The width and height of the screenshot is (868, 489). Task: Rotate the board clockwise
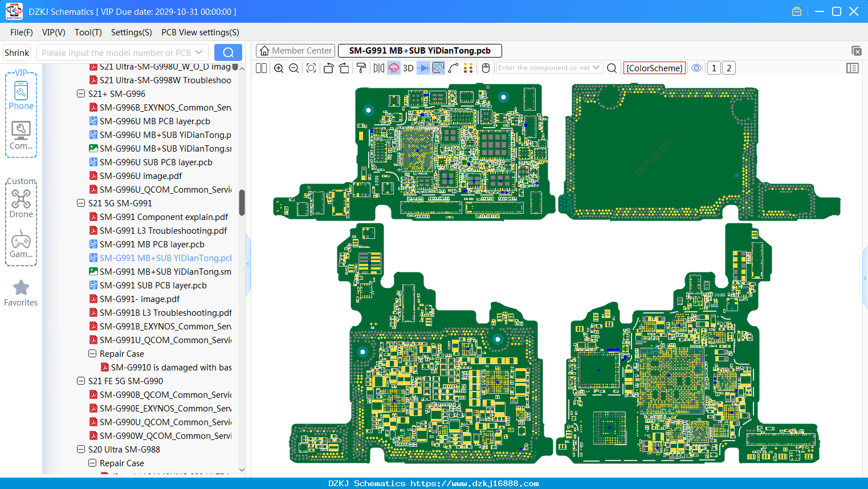coord(344,68)
